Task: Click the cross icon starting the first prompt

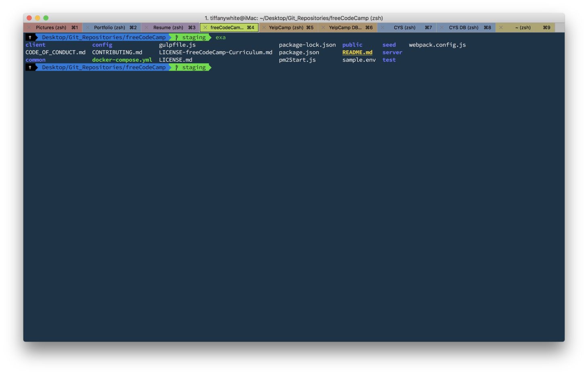Action: tap(30, 37)
